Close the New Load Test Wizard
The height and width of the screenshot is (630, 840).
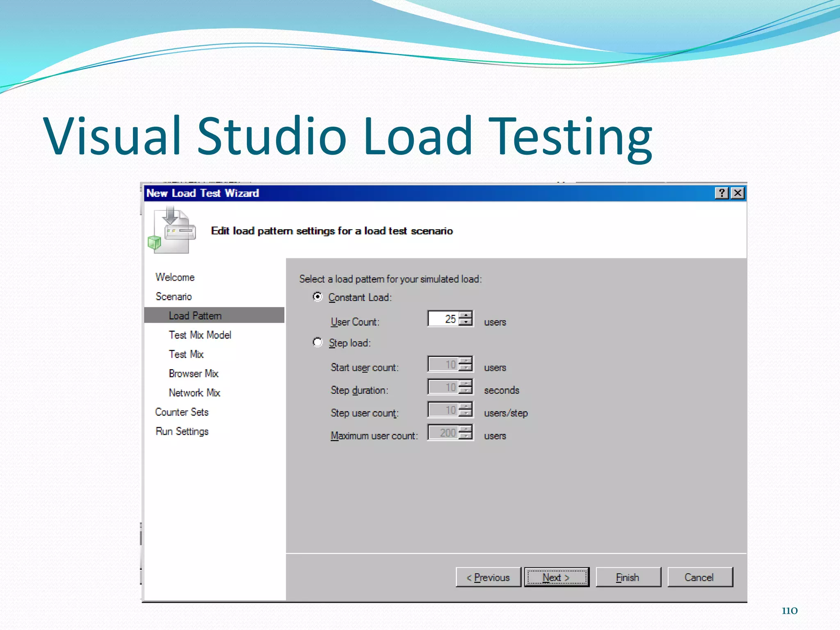point(737,193)
